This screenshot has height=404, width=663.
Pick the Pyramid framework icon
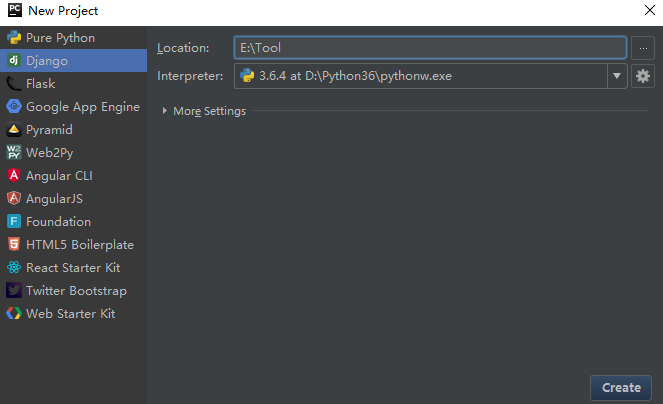click(x=14, y=130)
